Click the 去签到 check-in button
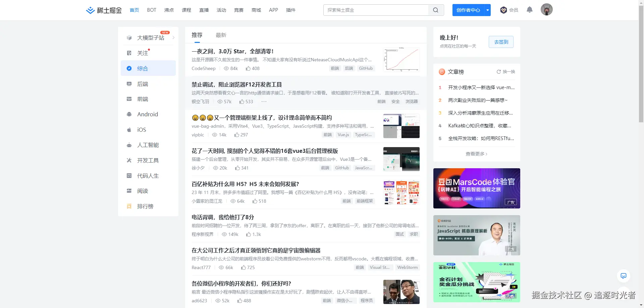This screenshot has width=644, height=308. click(x=501, y=42)
